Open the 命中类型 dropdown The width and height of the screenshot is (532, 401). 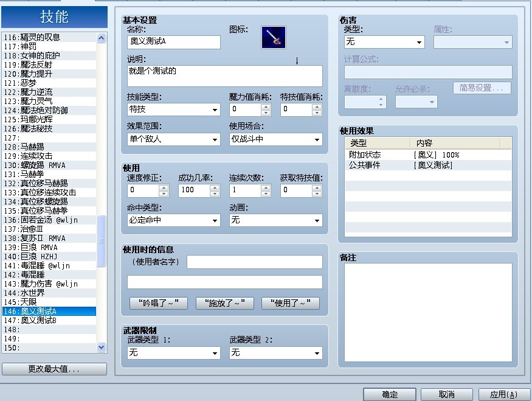pos(173,220)
